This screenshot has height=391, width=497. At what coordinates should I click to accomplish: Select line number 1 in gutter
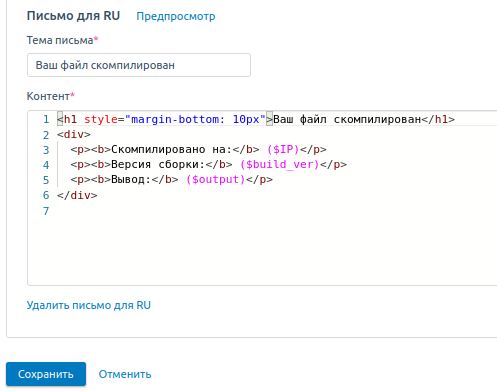pos(46,119)
